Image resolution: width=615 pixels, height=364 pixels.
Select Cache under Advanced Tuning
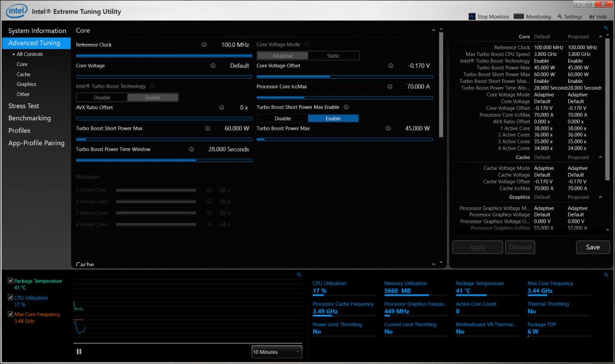[x=23, y=74]
